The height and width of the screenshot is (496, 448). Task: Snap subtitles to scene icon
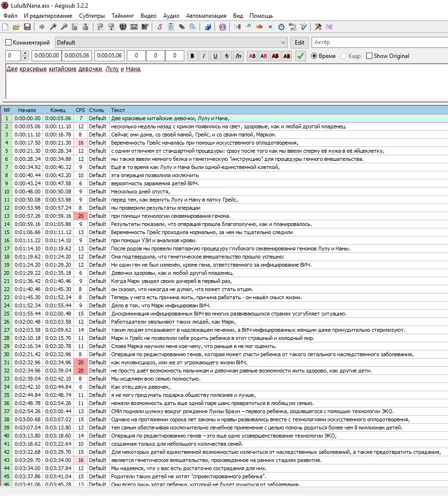(134, 27)
